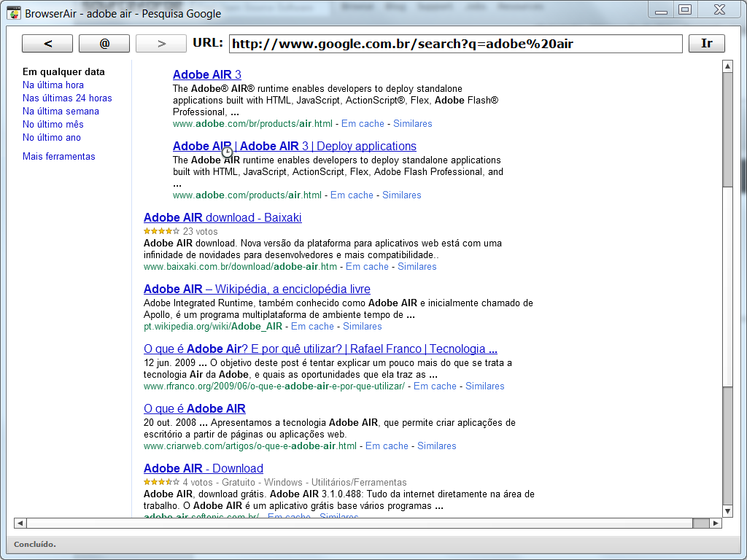Screen dimensions: 747x560
Task: Filter results by No último ano
Action: coord(52,137)
